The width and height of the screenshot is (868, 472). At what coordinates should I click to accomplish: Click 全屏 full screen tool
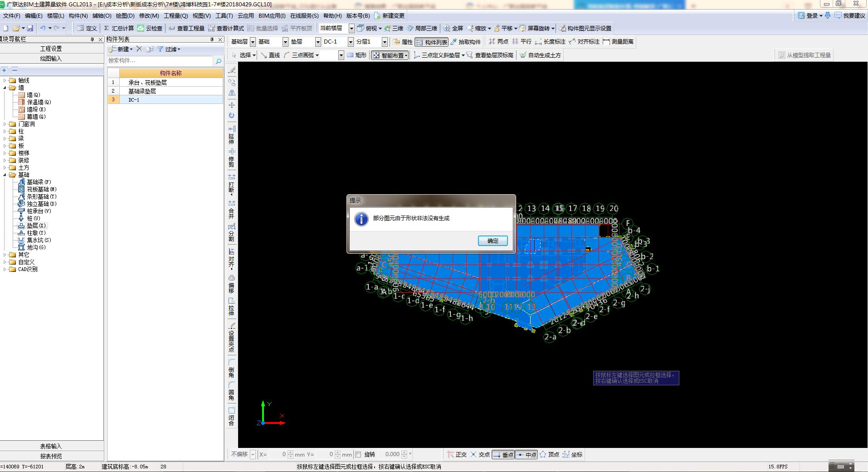454,28
